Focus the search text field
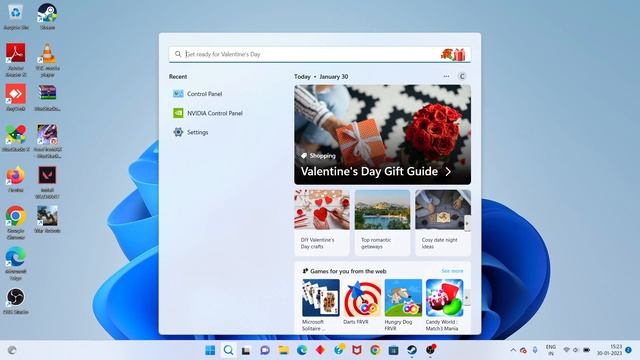640x360 pixels. (x=320, y=54)
